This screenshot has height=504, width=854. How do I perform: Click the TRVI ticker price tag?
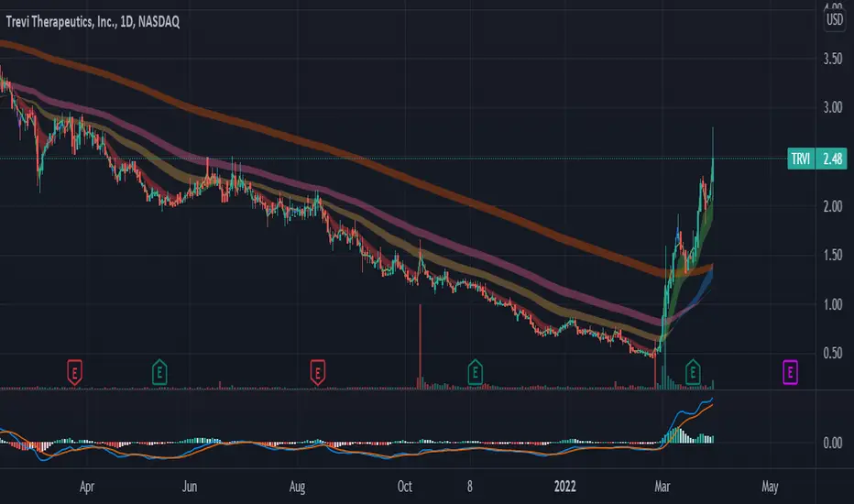pos(801,159)
